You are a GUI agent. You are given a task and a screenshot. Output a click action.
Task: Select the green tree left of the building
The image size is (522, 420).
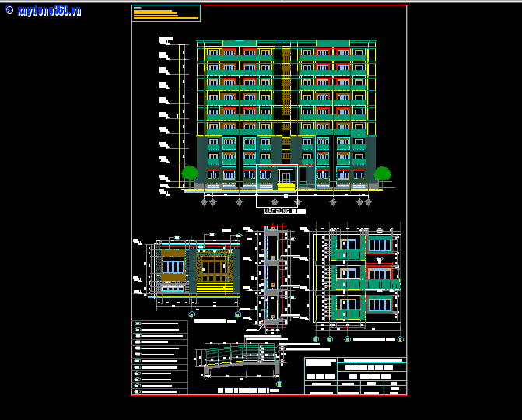point(189,174)
